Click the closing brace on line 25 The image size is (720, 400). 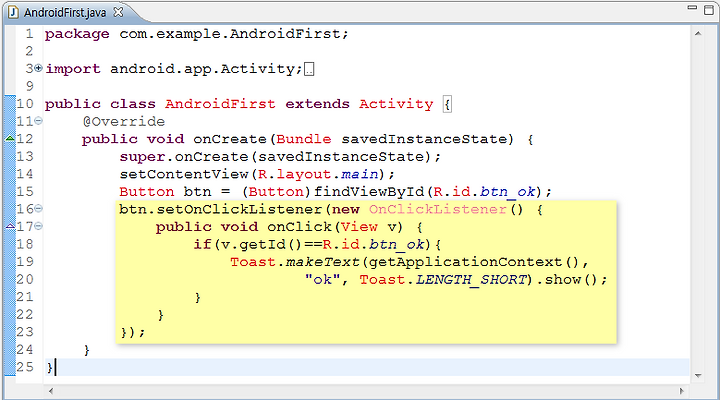[50, 368]
